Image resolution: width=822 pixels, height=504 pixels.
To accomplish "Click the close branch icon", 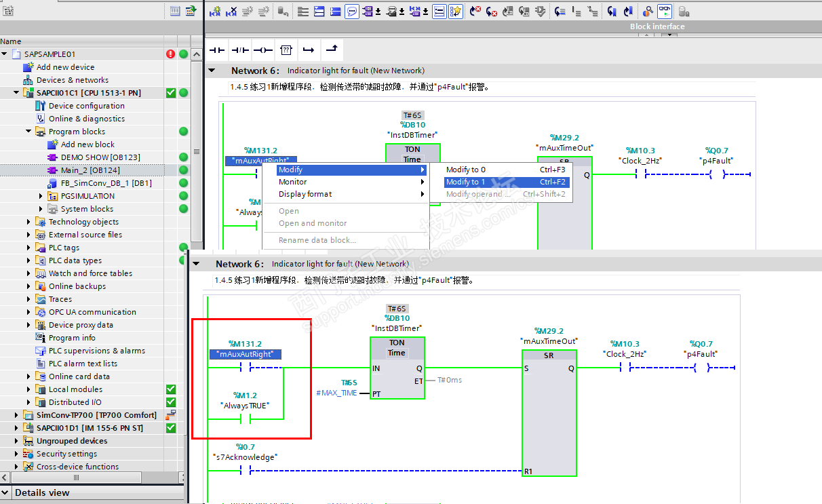I will [x=331, y=50].
